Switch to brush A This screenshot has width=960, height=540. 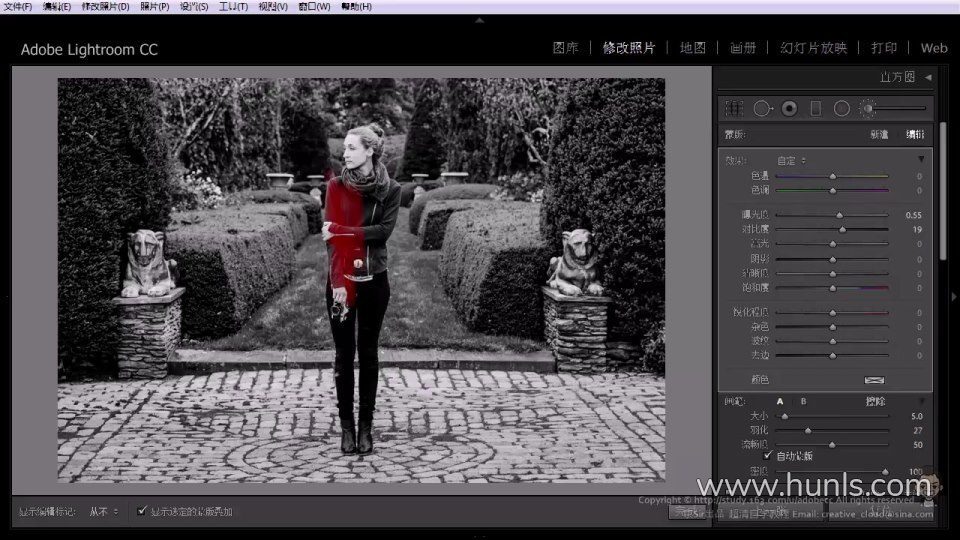click(x=780, y=401)
